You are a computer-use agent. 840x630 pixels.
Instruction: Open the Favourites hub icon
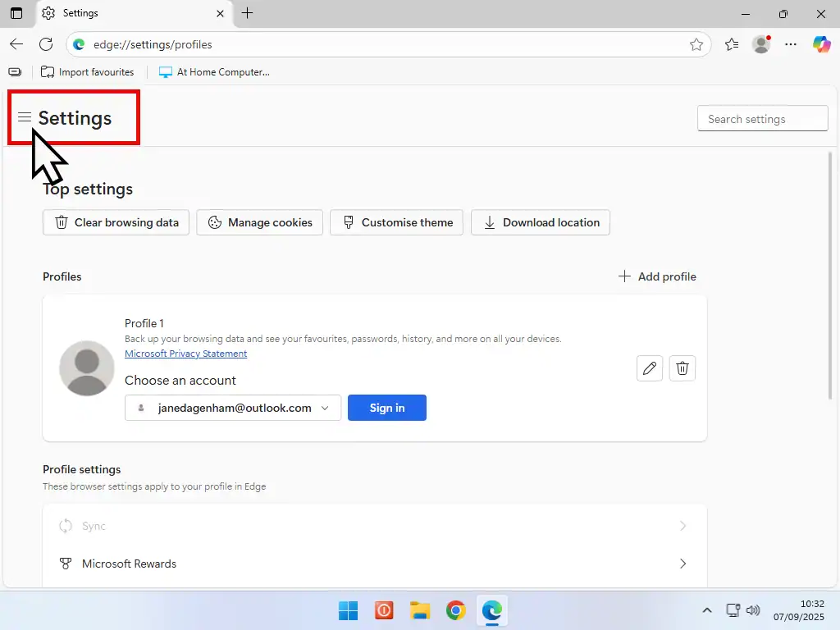(732, 44)
